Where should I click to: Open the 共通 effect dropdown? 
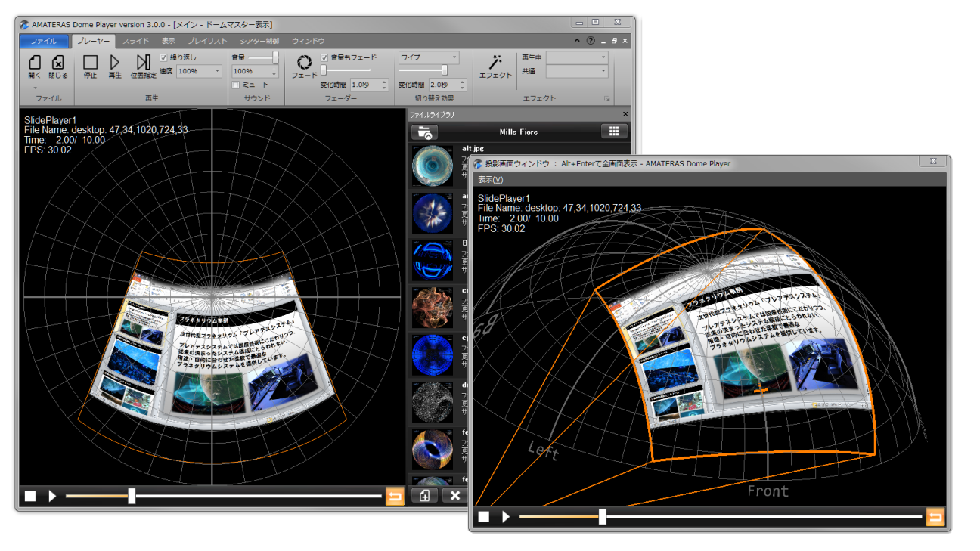point(577,71)
